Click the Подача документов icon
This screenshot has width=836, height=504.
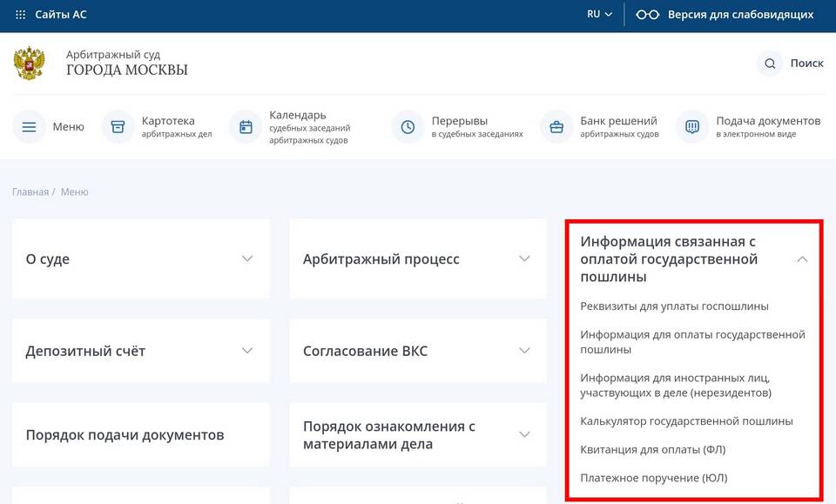click(692, 127)
